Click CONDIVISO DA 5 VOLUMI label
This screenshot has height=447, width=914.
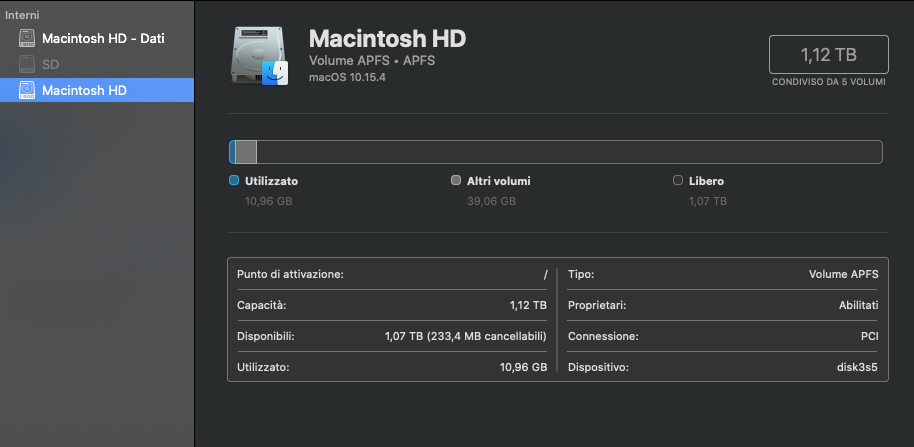pos(829,82)
